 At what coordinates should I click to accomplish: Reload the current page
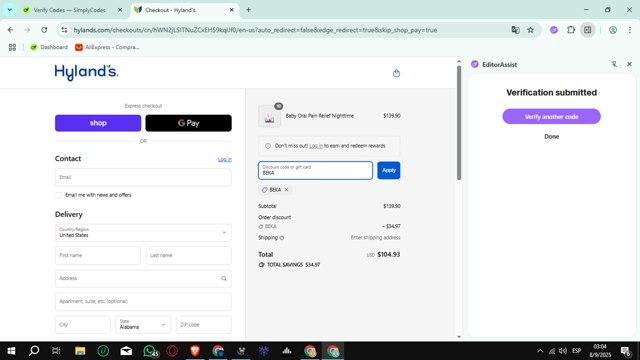tap(44, 30)
